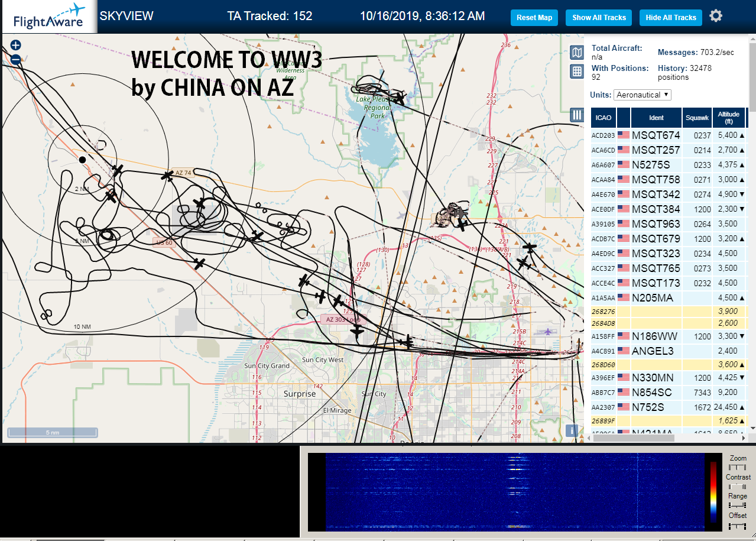The height and width of the screenshot is (541, 756).
Task: Select aircraft MSQT257 row
Action: [669, 150]
